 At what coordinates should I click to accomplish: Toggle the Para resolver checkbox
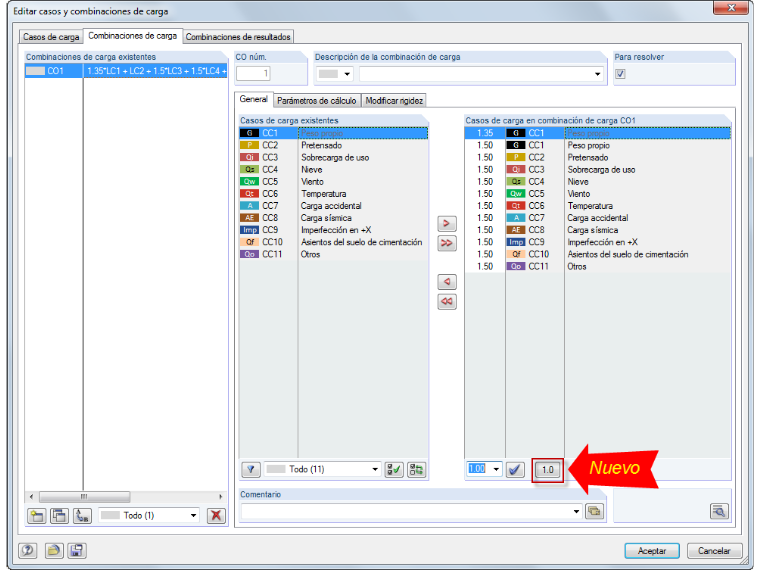[x=620, y=74]
